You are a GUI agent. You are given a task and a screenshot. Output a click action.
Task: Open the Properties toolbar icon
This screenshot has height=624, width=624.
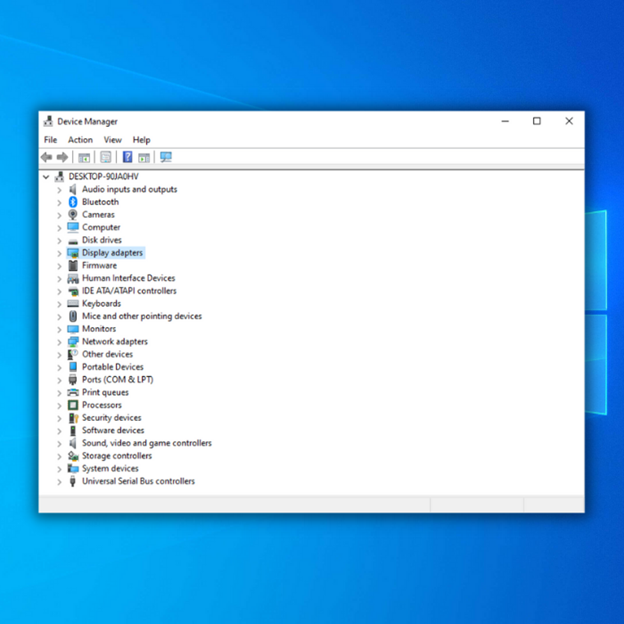coord(105,157)
